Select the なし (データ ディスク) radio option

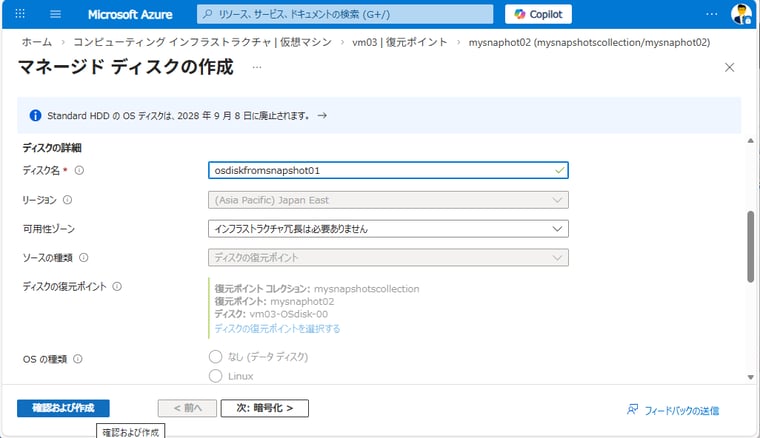(215, 357)
